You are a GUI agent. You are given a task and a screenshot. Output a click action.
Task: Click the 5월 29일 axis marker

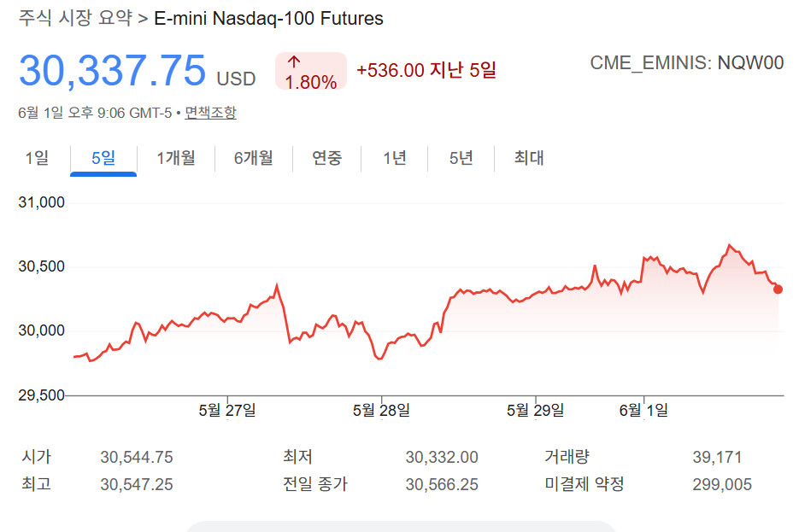[535, 410]
